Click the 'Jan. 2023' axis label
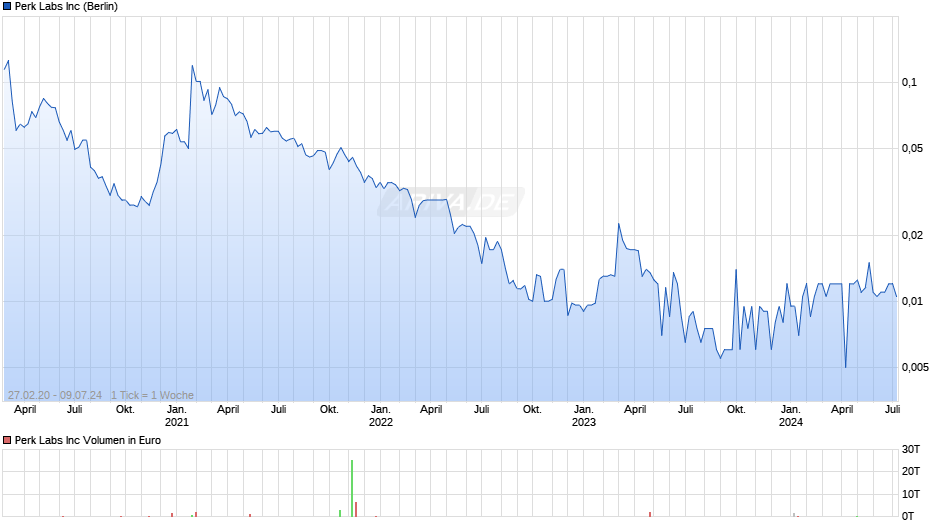The height and width of the screenshot is (526, 940). click(x=583, y=416)
